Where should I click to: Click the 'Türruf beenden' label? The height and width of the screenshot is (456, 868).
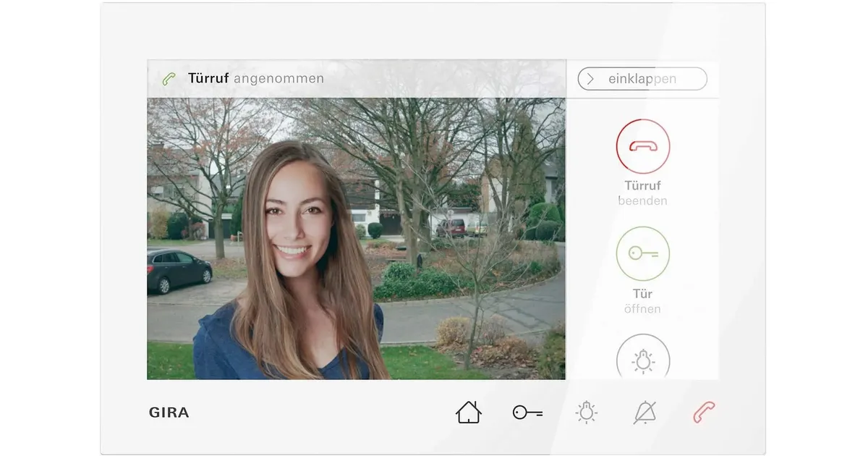[642, 193]
